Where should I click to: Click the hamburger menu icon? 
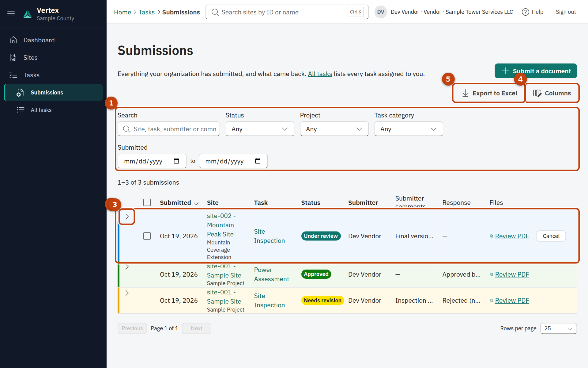pos(11,13)
